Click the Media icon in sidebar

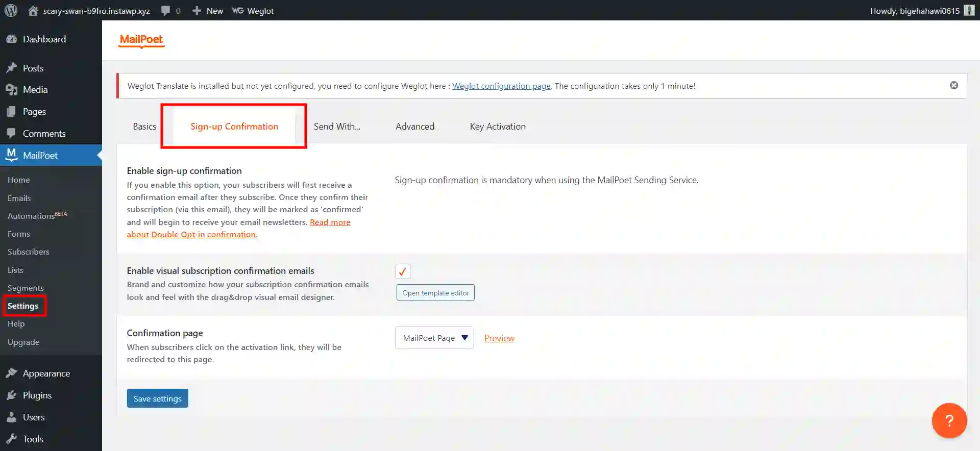coord(11,90)
